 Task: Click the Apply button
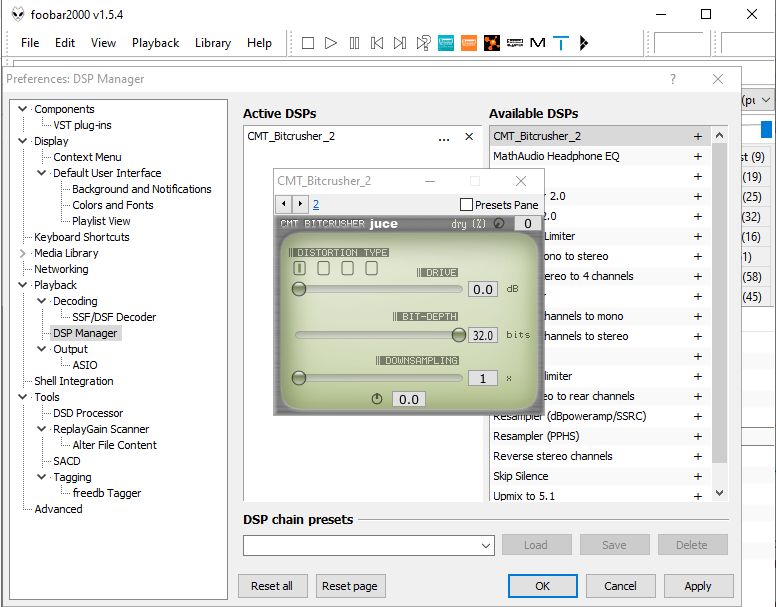point(698,586)
